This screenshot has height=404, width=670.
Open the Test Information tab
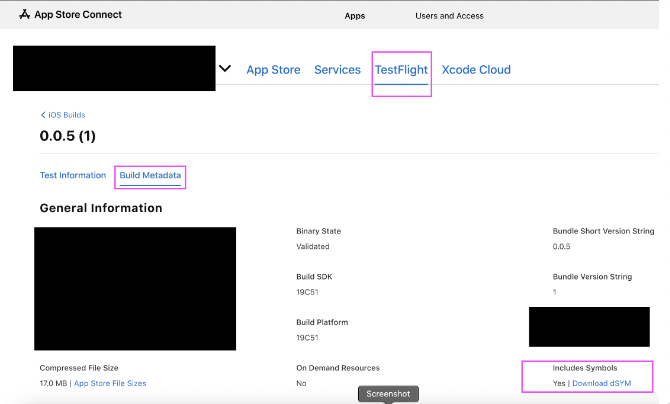click(x=73, y=175)
